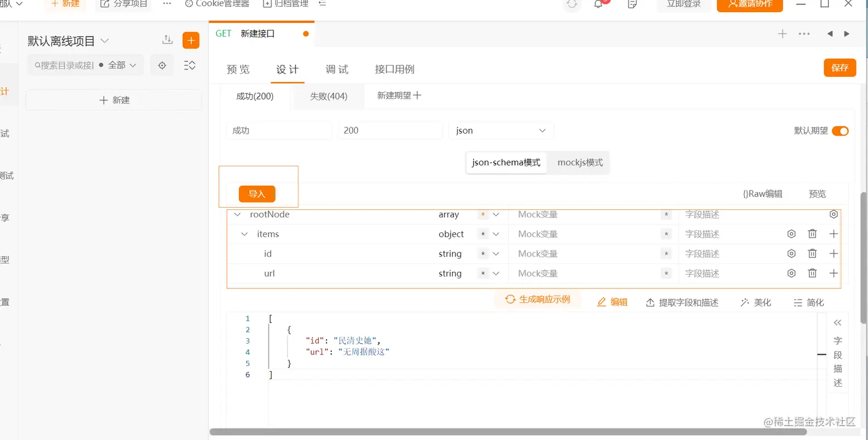Image resolution: width=868 pixels, height=440 pixels.
Task: Switch to the 预览 tab
Action: (238, 69)
